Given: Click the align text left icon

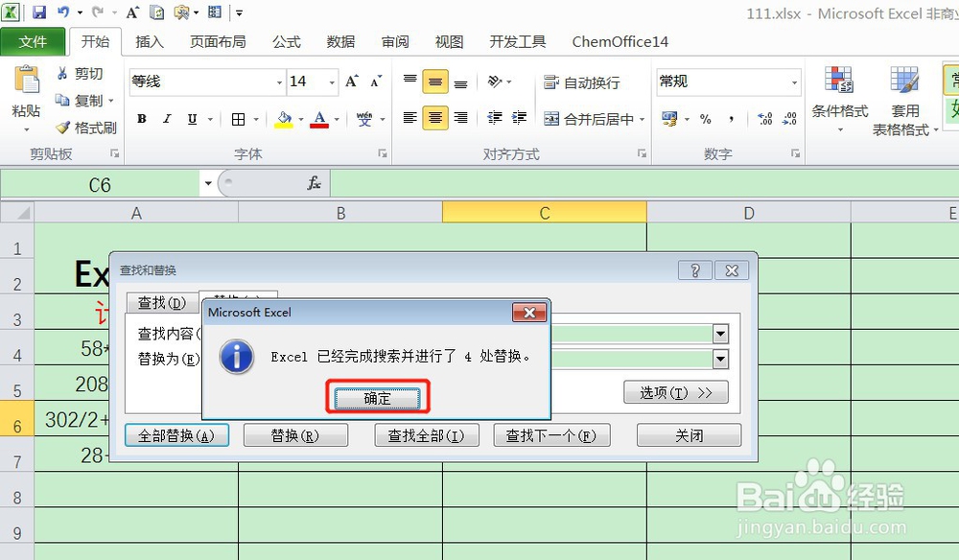Looking at the screenshot, I should [409, 117].
